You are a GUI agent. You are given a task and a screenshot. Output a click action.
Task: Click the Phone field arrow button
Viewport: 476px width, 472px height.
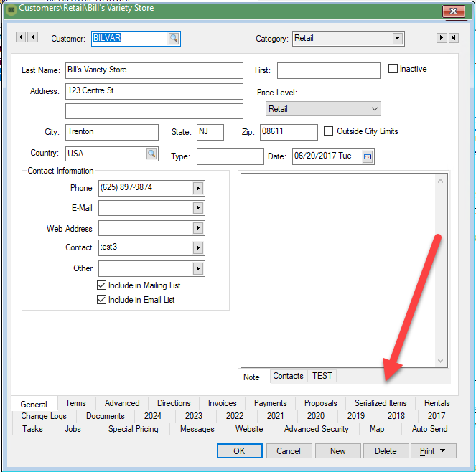coord(198,188)
